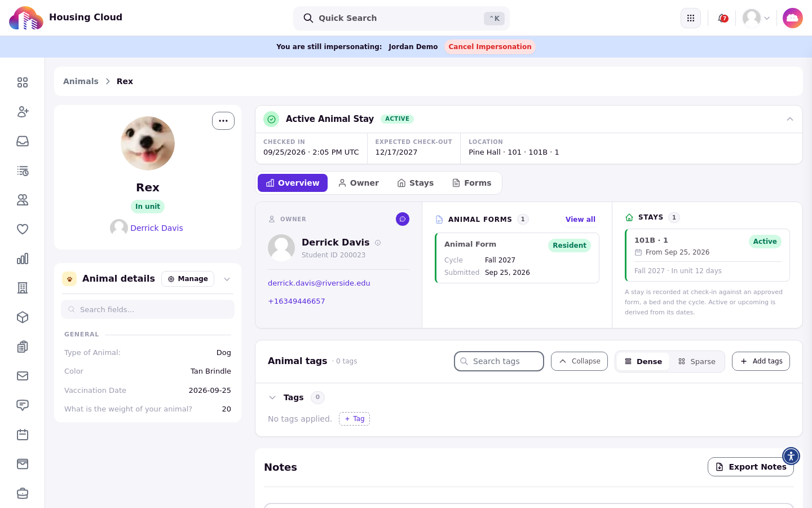Switch to the Owner tab
This screenshot has width=812, height=508.
pos(359,183)
